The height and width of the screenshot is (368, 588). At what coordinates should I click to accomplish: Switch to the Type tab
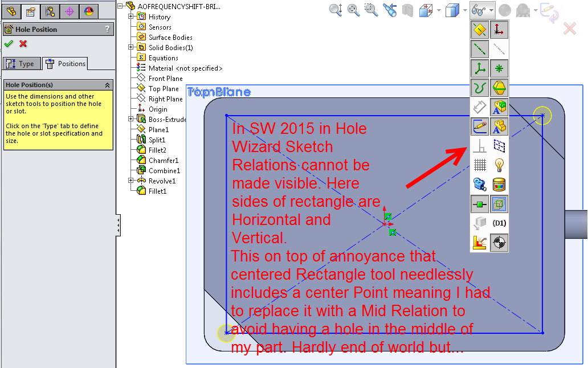(x=22, y=64)
